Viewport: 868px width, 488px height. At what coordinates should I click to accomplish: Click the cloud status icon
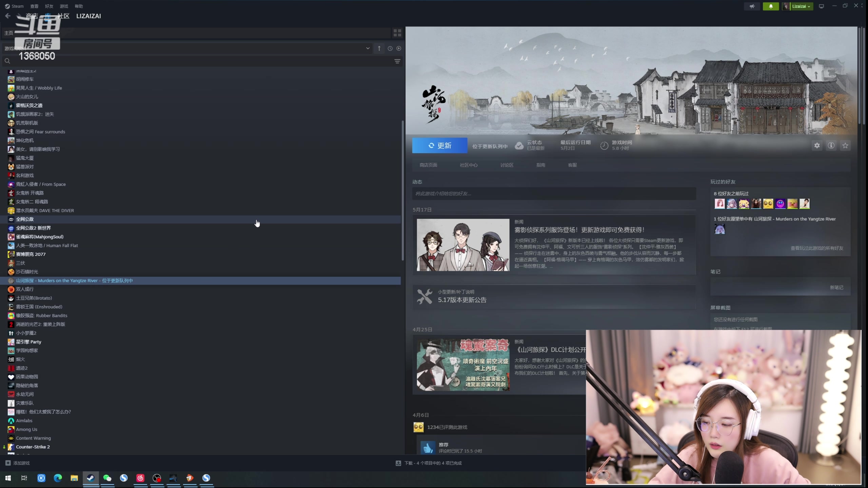[x=519, y=145]
